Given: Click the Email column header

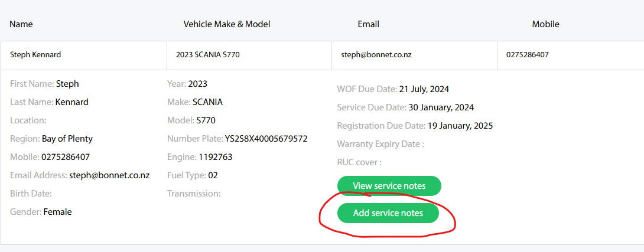Looking at the screenshot, I should click(368, 24).
